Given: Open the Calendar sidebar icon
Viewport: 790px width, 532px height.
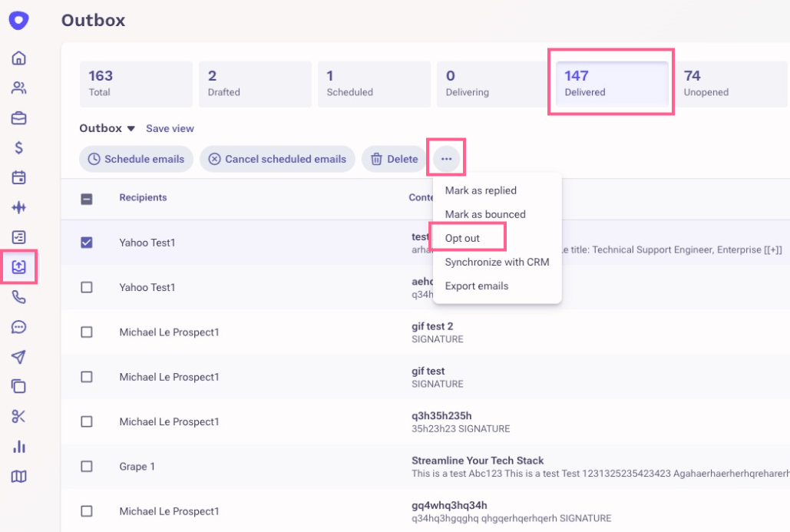Looking at the screenshot, I should 18,177.
